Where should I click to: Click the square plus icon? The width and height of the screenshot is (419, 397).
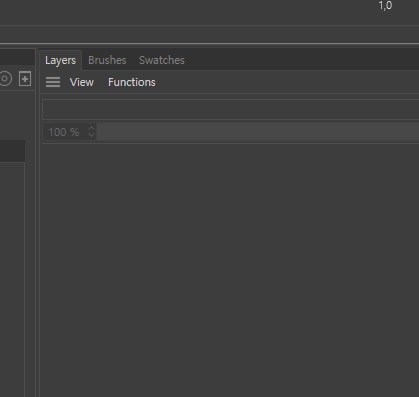[x=25, y=79]
